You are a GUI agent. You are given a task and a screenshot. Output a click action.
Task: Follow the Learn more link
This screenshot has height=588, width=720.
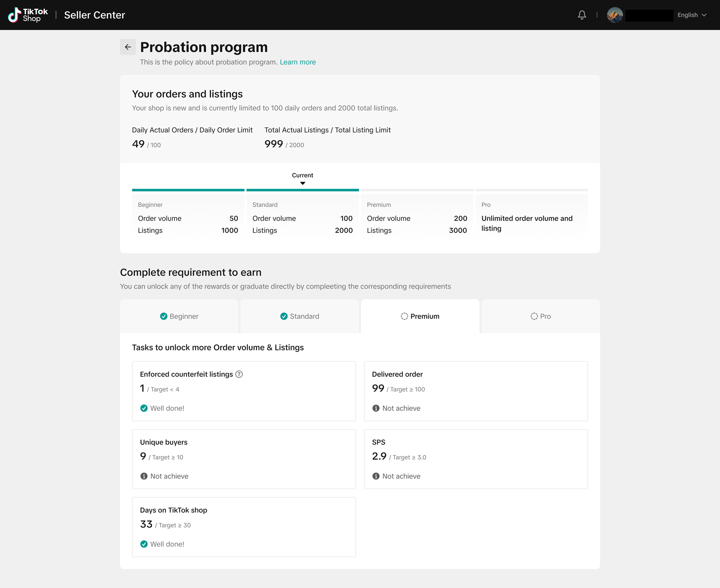click(x=298, y=62)
